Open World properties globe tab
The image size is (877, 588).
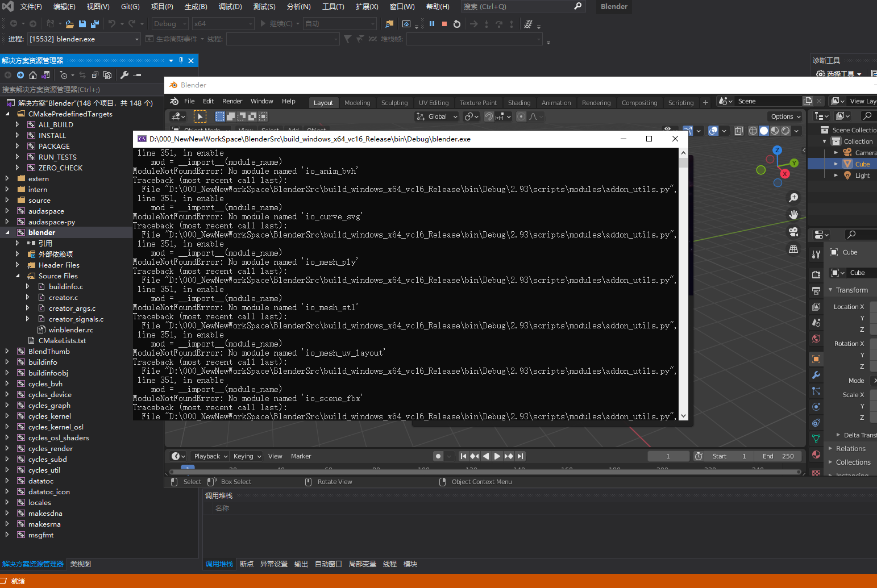click(x=816, y=339)
